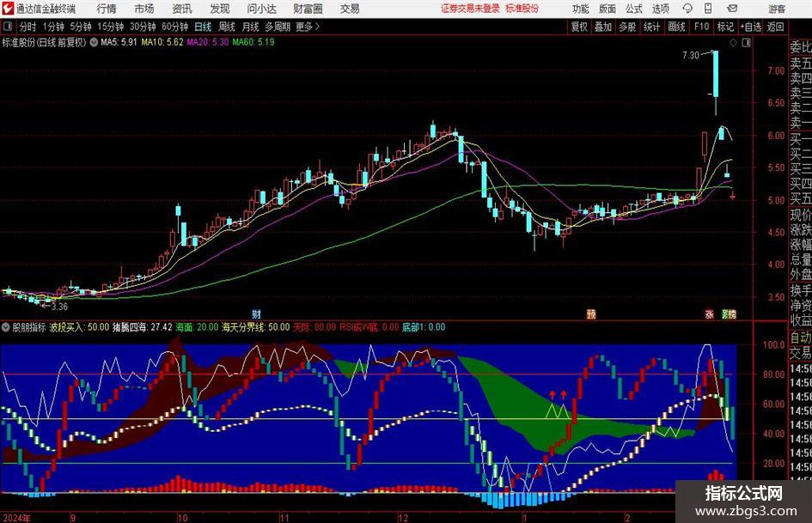Open the 行情 menu
812x523 pixels.
107,9
